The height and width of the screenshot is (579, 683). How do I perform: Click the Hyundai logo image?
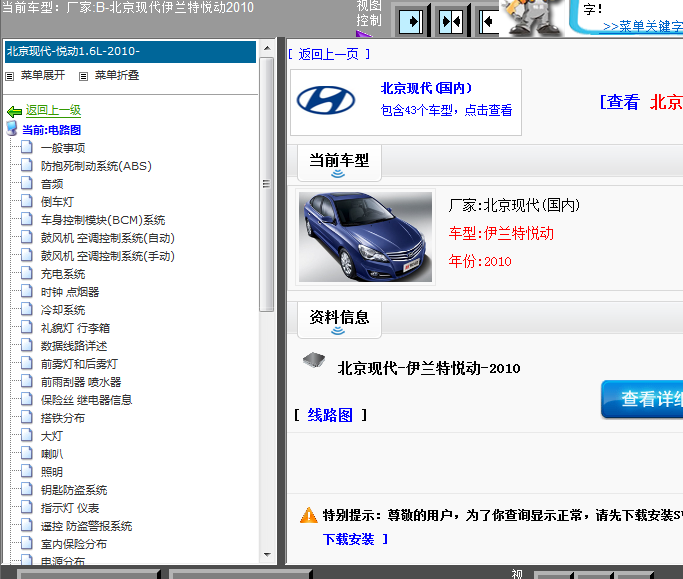coord(326,101)
